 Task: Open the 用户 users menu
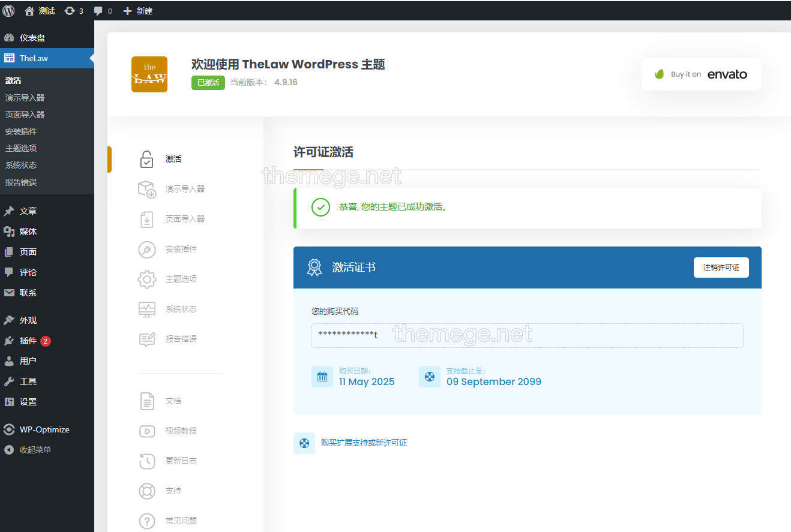(47, 361)
